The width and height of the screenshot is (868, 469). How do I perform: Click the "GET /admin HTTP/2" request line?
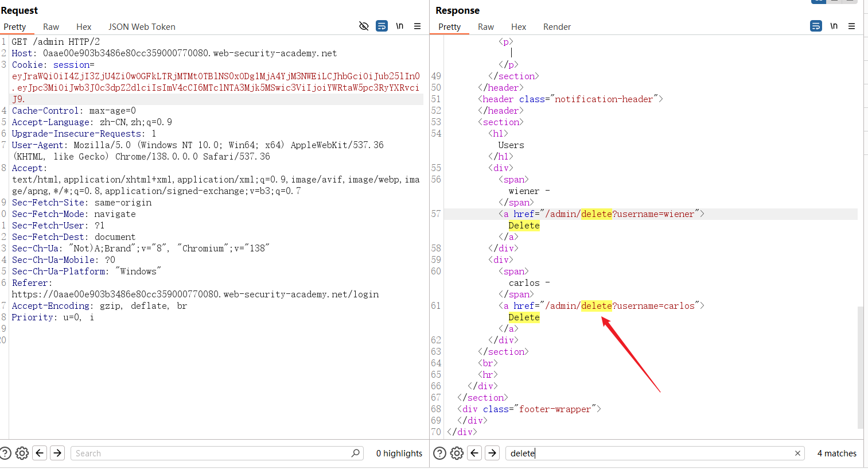click(56, 42)
